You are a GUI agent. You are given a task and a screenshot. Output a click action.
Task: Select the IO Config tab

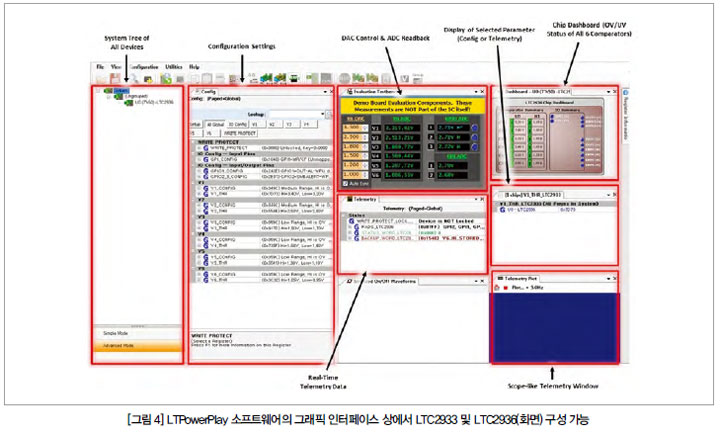pos(237,124)
